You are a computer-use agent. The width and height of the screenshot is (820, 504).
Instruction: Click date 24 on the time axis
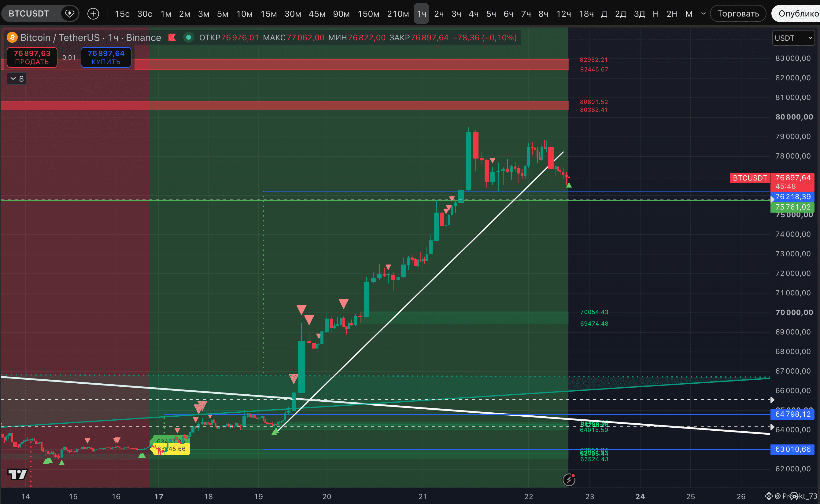(x=640, y=496)
